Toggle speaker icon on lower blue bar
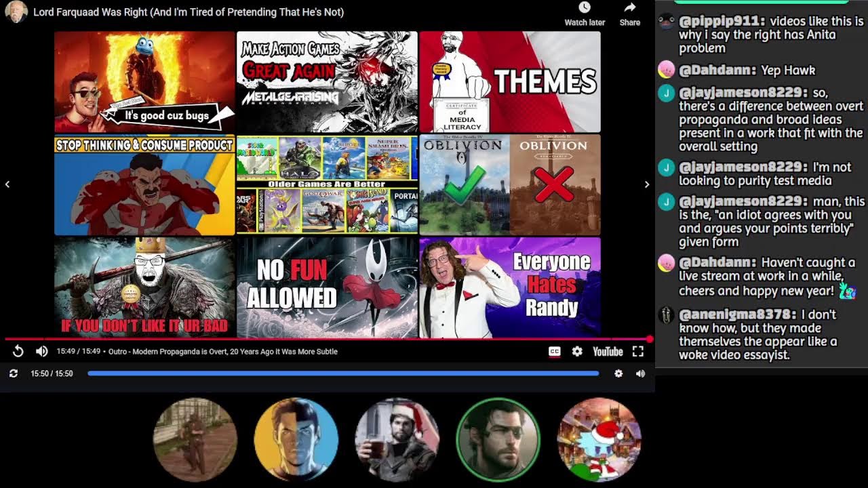 point(640,373)
